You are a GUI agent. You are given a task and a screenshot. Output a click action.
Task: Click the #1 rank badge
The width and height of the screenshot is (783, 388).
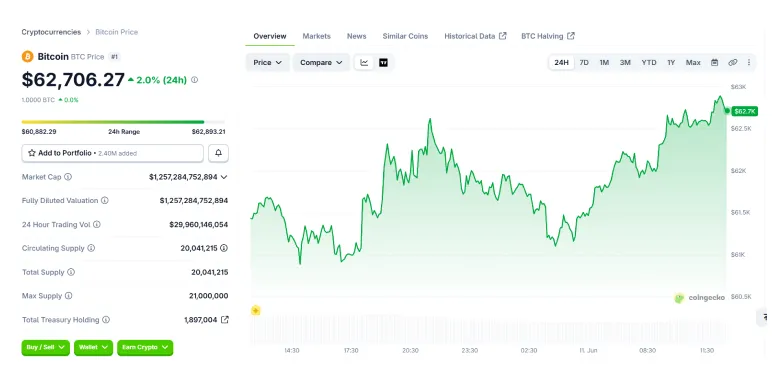click(114, 57)
